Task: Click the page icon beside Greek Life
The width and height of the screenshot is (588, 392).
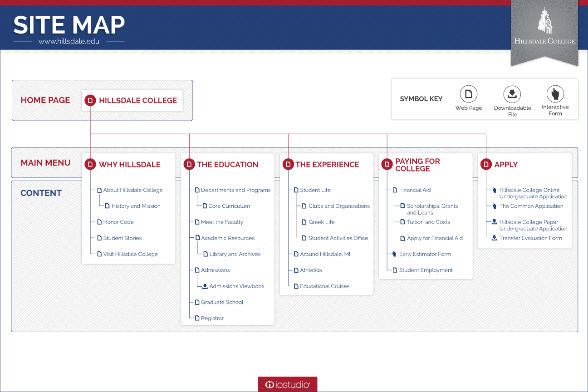Action: pos(304,222)
